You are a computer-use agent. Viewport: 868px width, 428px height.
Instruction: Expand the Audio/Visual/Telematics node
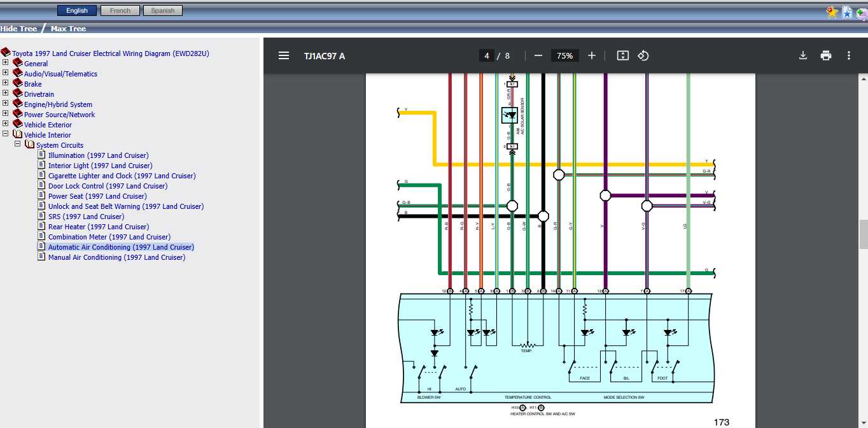[5, 73]
